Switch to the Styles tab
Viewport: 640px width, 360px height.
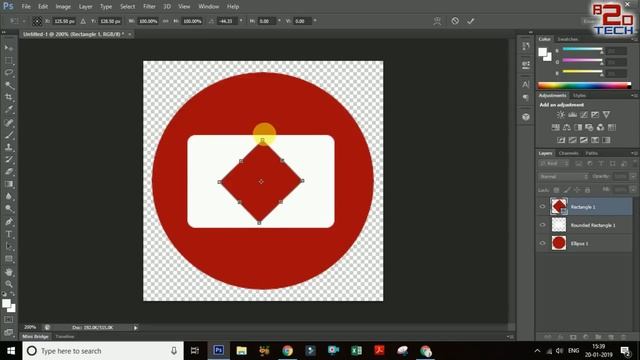pyautogui.click(x=579, y=96)
